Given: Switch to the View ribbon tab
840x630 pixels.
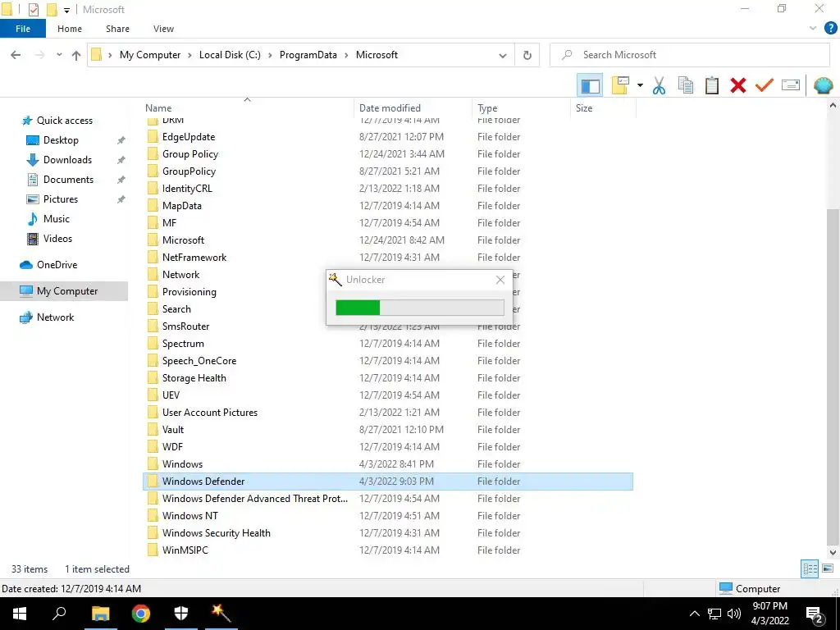Looking at the screenshot, I should pyautogui.click(x=163, y=29).
